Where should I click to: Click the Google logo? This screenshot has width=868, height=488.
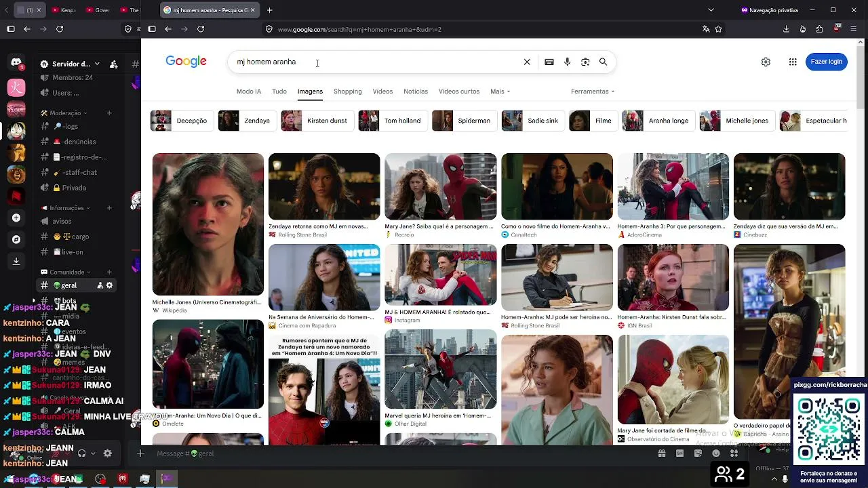pos(186,62)
